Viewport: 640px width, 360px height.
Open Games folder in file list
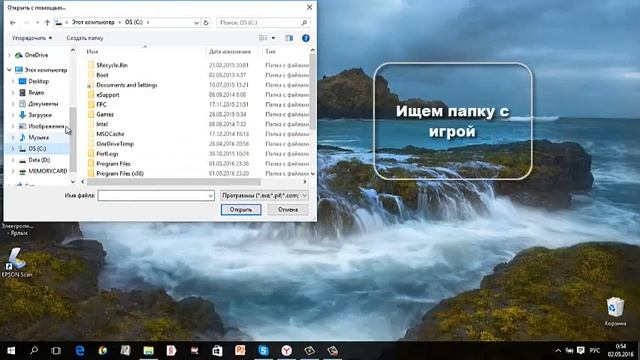(x=105, y=114)
